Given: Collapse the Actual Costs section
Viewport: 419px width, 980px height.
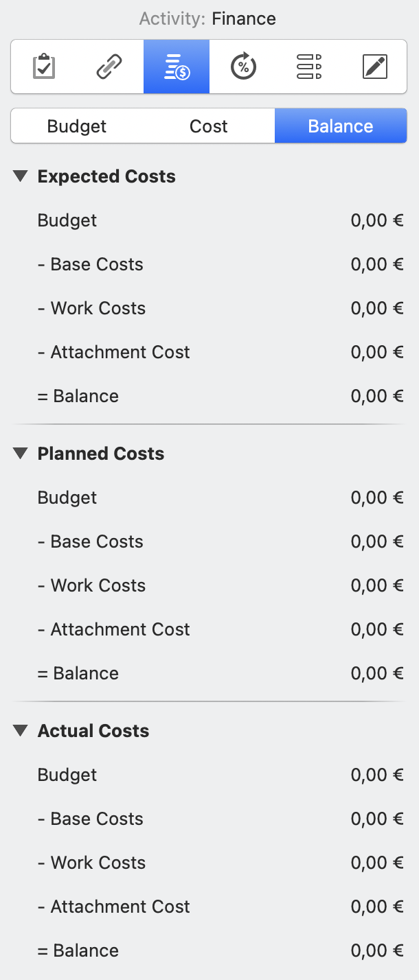Looking at the screenshot, I should click(x=20, y=730).
